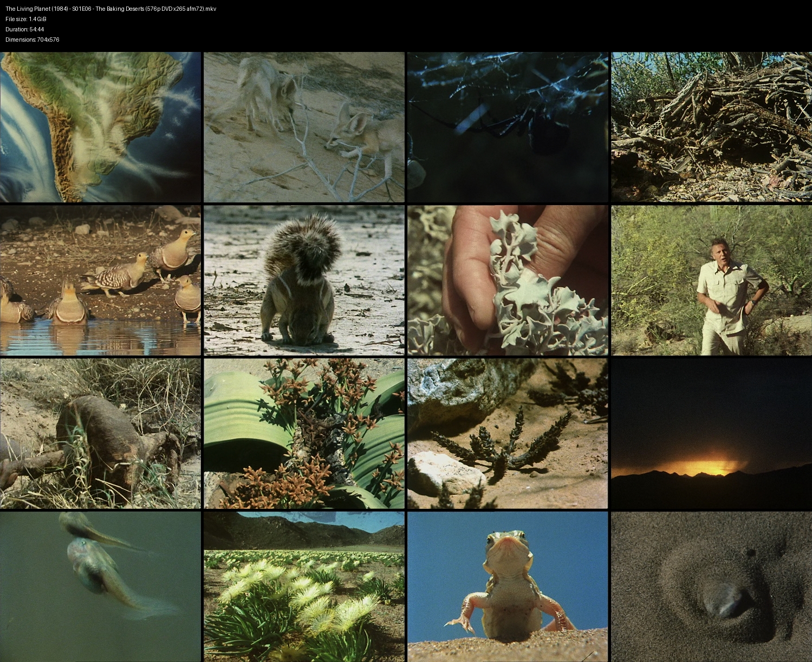Image resolution: width=812 pixels, height=662 pixels.
Task: Click the brown animal digging in grass thumbnail
Action: (100, 434)
